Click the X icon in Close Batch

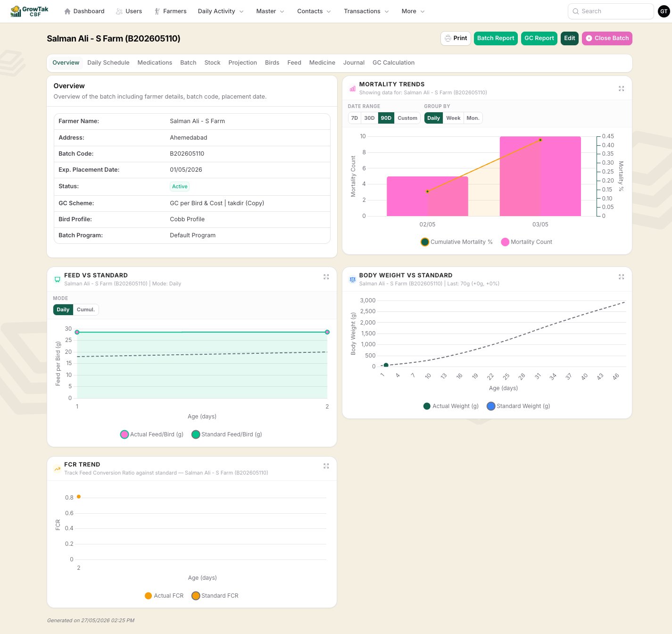[x=589, y=38]
